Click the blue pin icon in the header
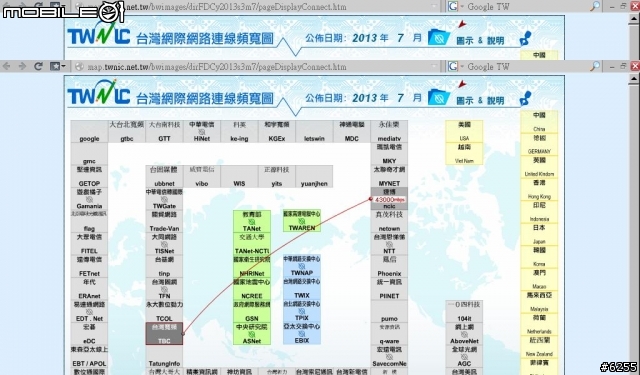This screenshot has height=375, width=640. click(526, 99)
